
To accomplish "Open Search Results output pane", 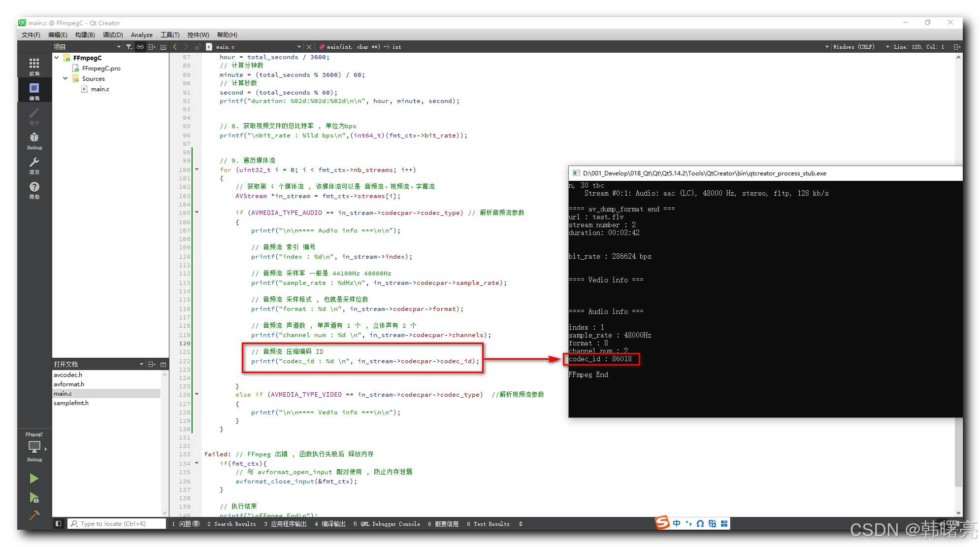I will (231, 524).
